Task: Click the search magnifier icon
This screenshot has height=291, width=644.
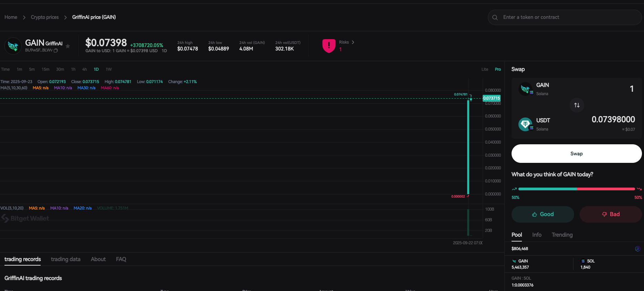Action: coord(495,18)
